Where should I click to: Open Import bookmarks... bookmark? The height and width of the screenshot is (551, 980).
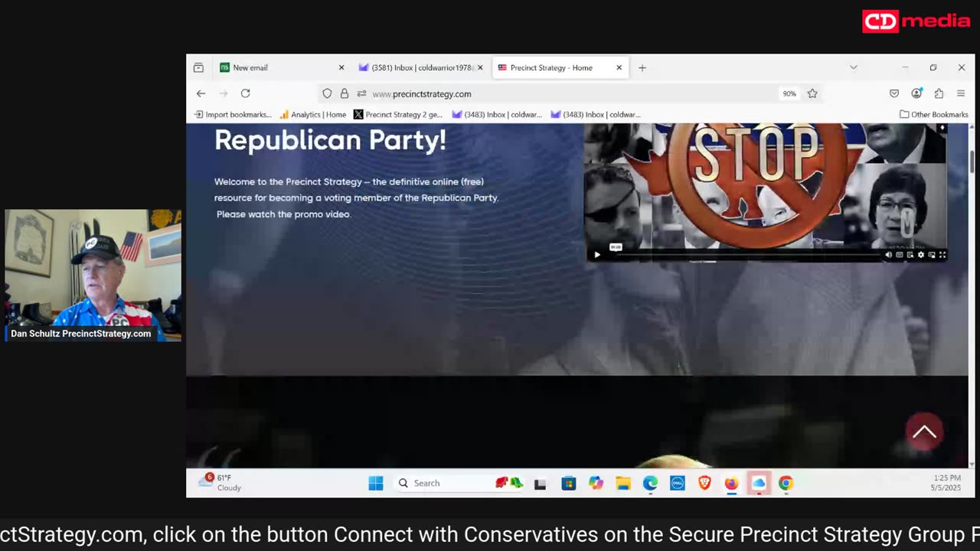click(x=233, y=115)
